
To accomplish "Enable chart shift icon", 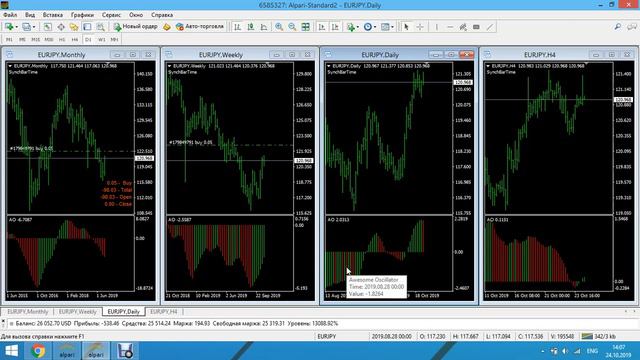I will pos(336,27).
